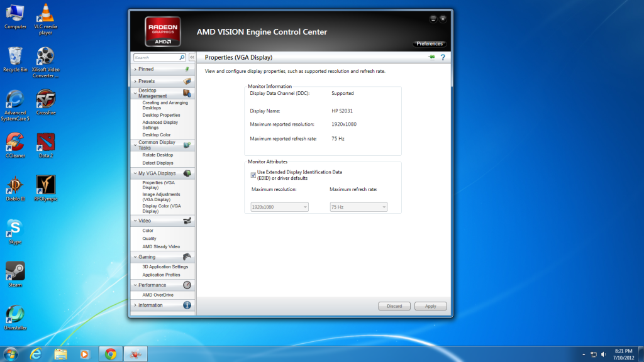Screen dimensions: 644x362
Task: Open the Preferences menu
Action: pyautogui.click(x=430, y=44)
